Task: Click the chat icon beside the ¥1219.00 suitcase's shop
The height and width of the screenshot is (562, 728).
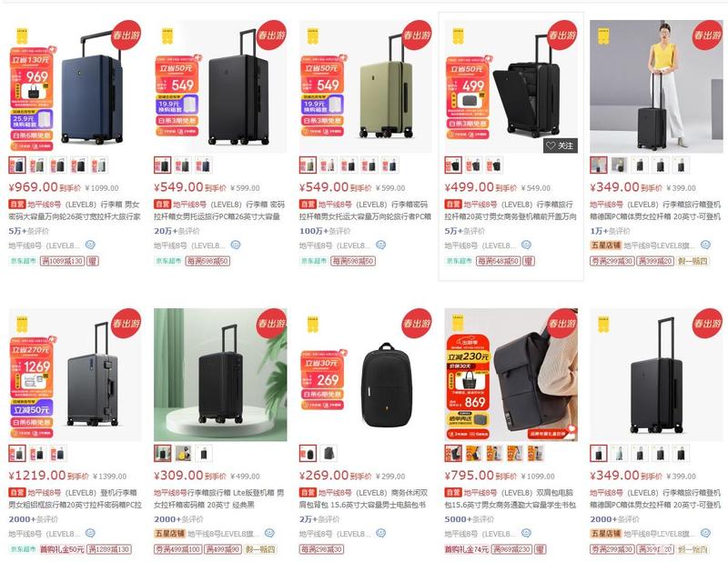Action: click(90, 533)
